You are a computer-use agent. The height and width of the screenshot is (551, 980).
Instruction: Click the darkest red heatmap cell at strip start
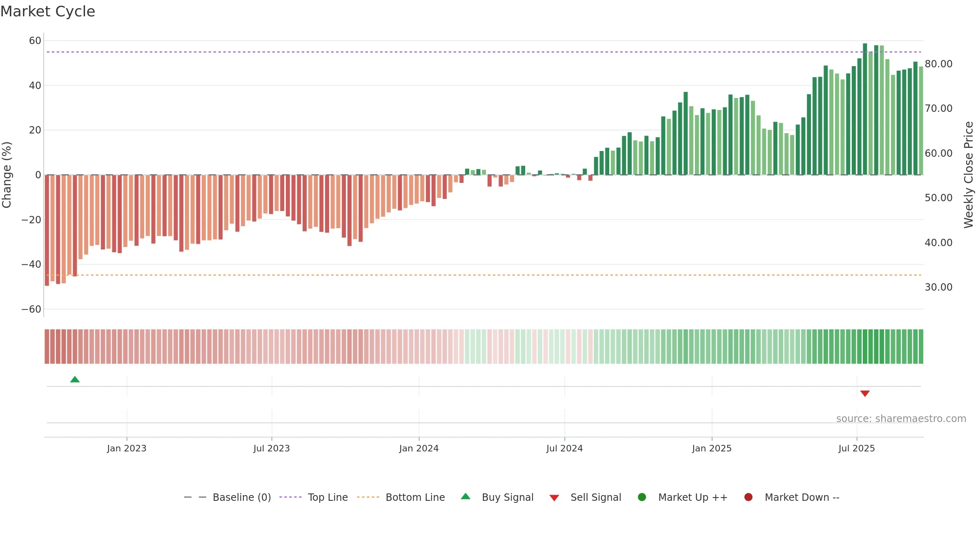[47, 347]
